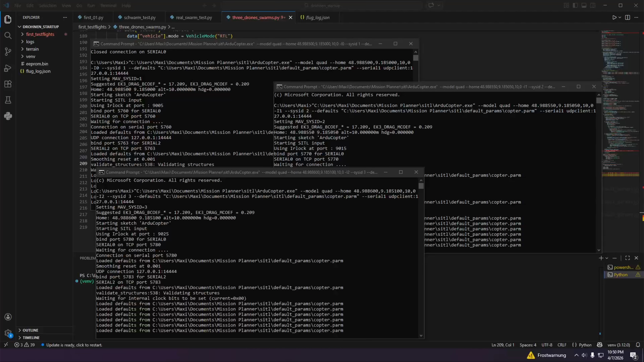This screenshot has height=362, width=644.
Task: Go to line via Ln 209, Col 1
Action: click(x=503, y=345)
